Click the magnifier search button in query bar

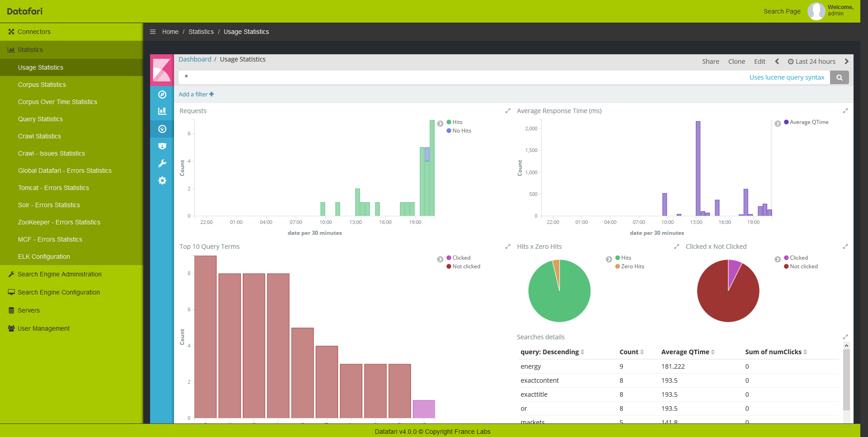[x=839, y=77]
